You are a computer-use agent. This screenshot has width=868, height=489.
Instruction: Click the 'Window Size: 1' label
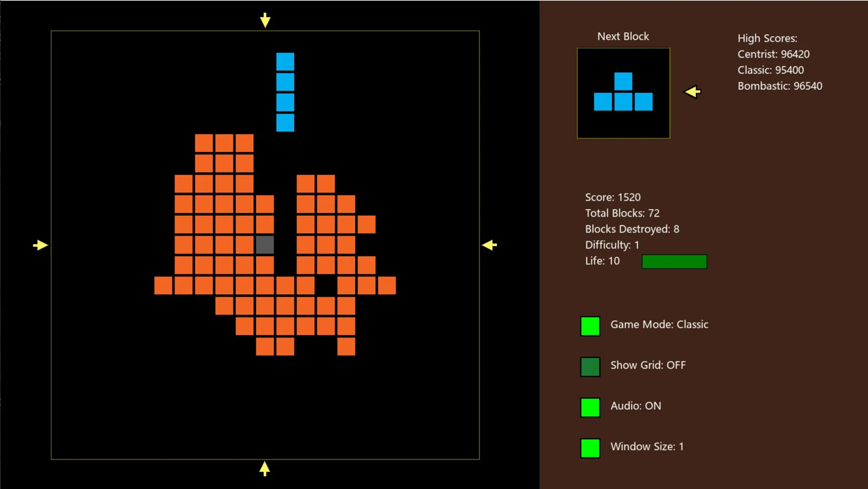647,447
